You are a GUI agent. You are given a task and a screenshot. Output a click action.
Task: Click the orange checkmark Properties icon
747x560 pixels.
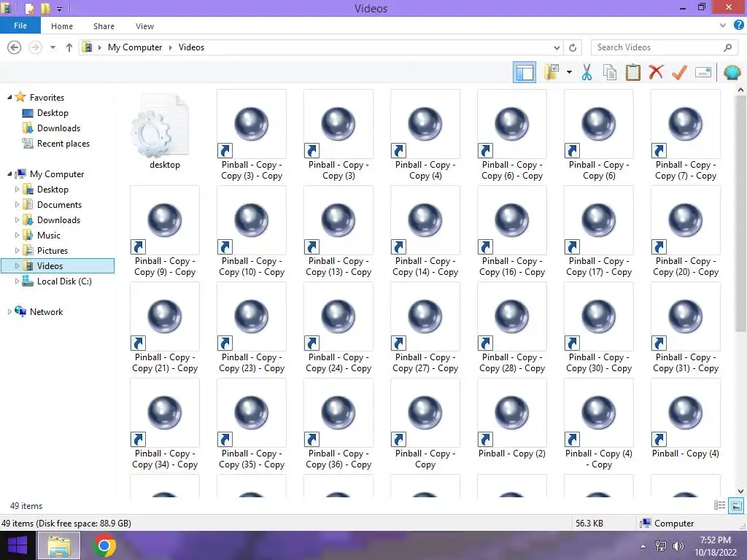click(679, 72)
